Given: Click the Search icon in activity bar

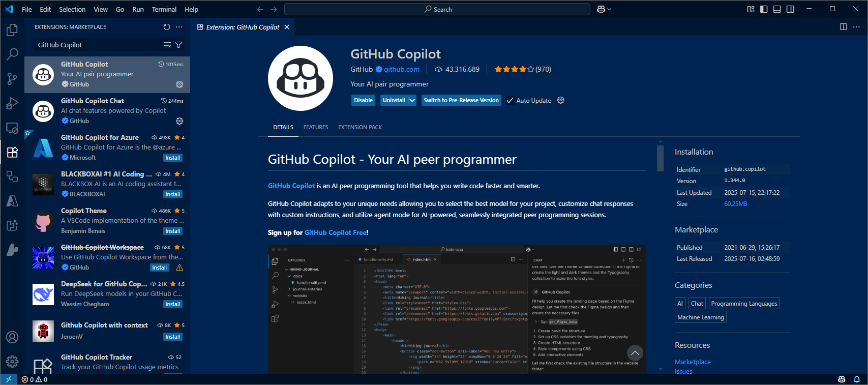Looking at the screenshot, I should 12,54.
